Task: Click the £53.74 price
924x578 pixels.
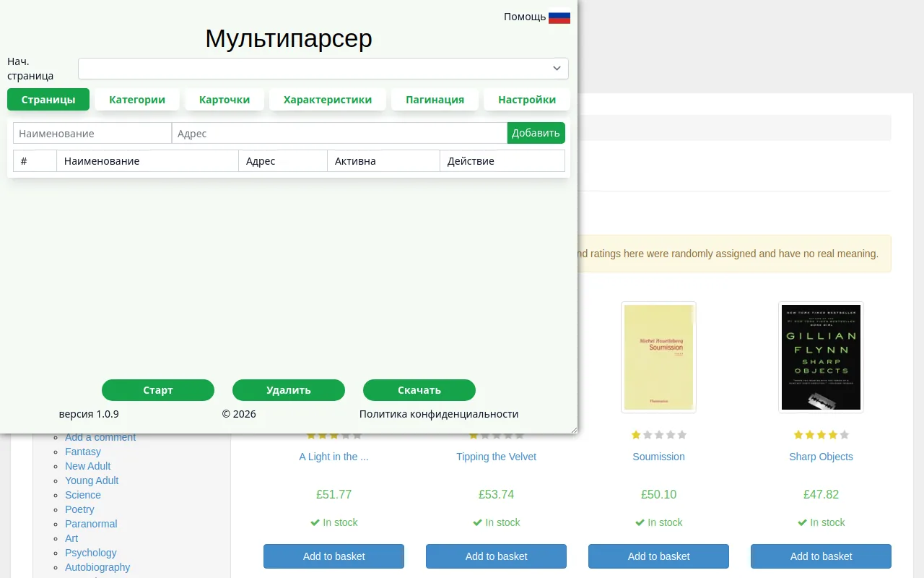Action: point(496,495)
